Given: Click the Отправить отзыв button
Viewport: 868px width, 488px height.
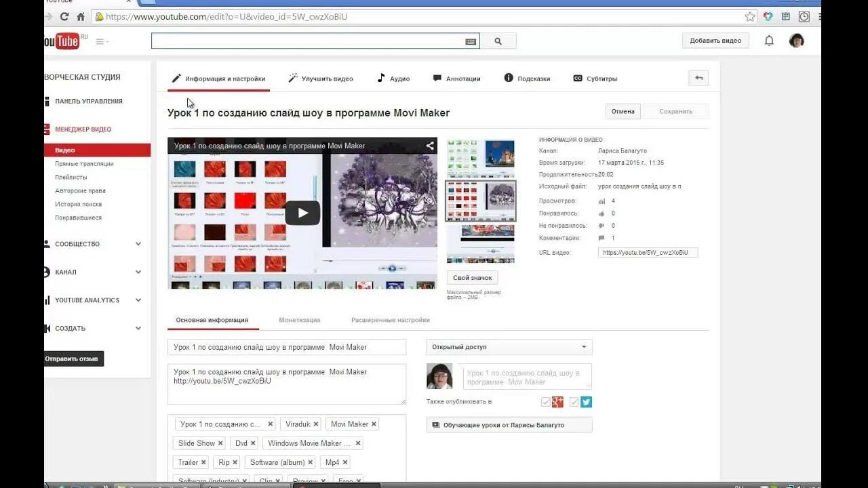Looking at the screenshot, I should click(73, 359).
